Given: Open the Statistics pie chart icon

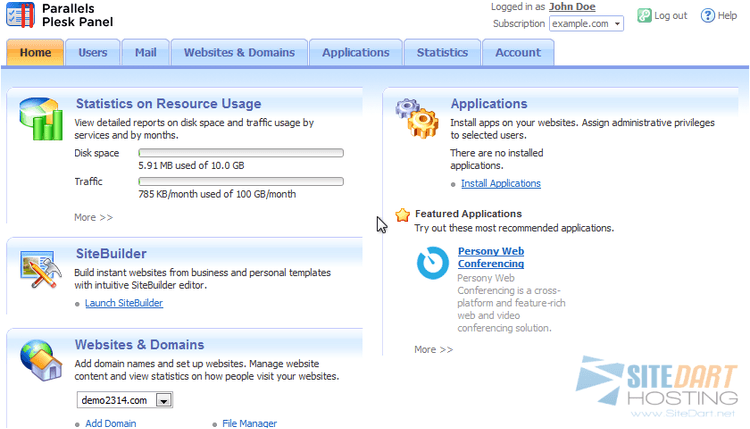Looking at the screenshot, I should click(x=41, y=119).
